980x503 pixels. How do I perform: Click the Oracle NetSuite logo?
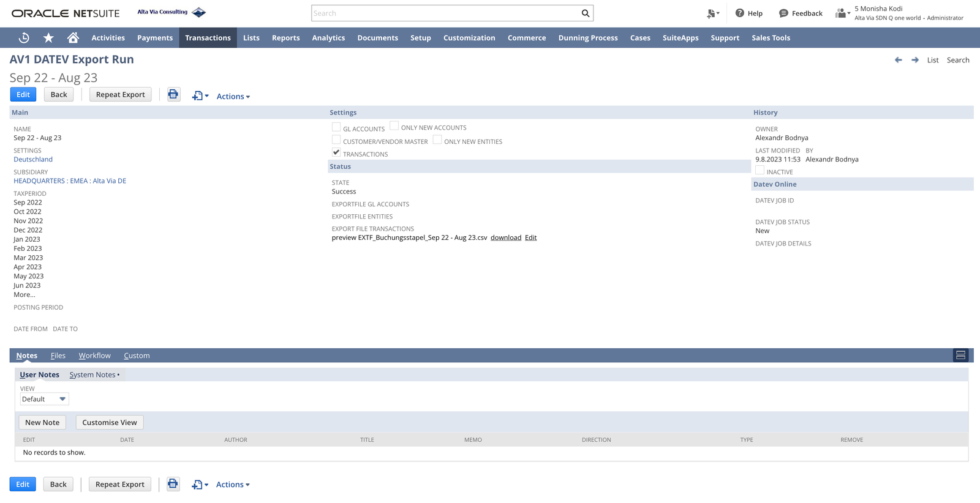(66, 13)
